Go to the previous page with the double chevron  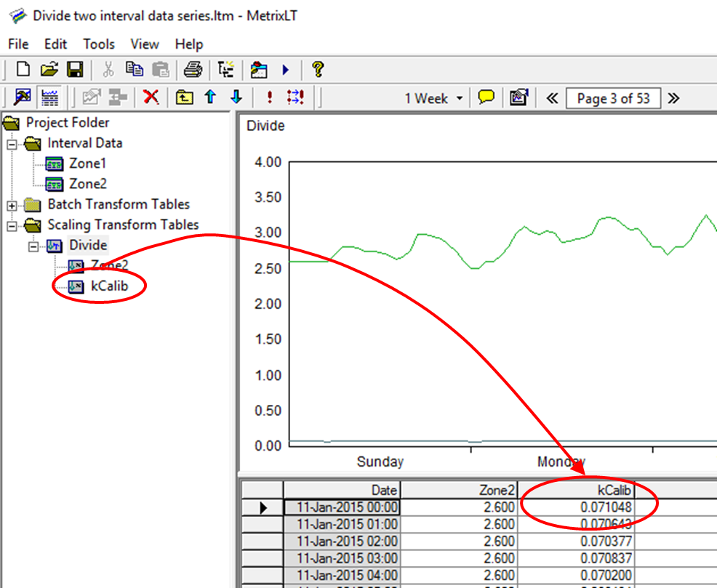pos(552,98)
